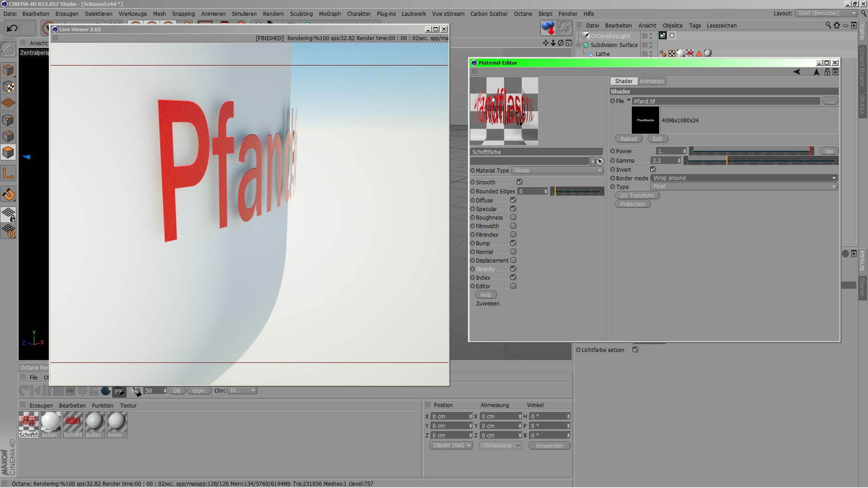The width and height of the screenshot is (868, 488).
Task: Uncheck Lichtfarbe setzen checkbox
Action: [635, 350]
